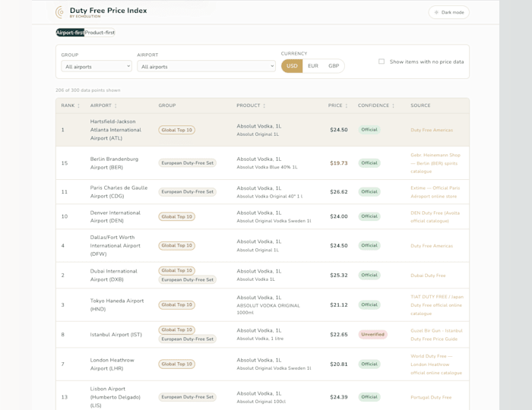Switch to Product-first view
The width and height of the screenshot is (532, 410).
point(100,33)
